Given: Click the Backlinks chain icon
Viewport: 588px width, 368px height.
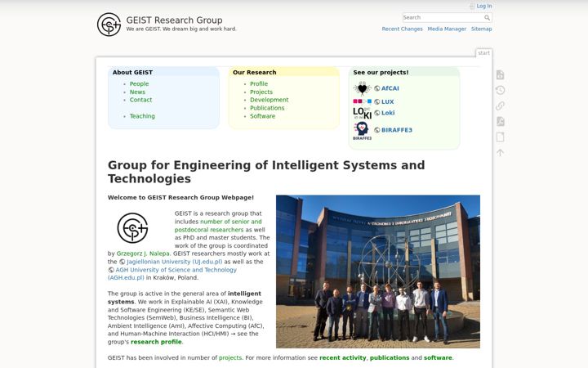Looking at the screenshot, I should tap(500, 105).
